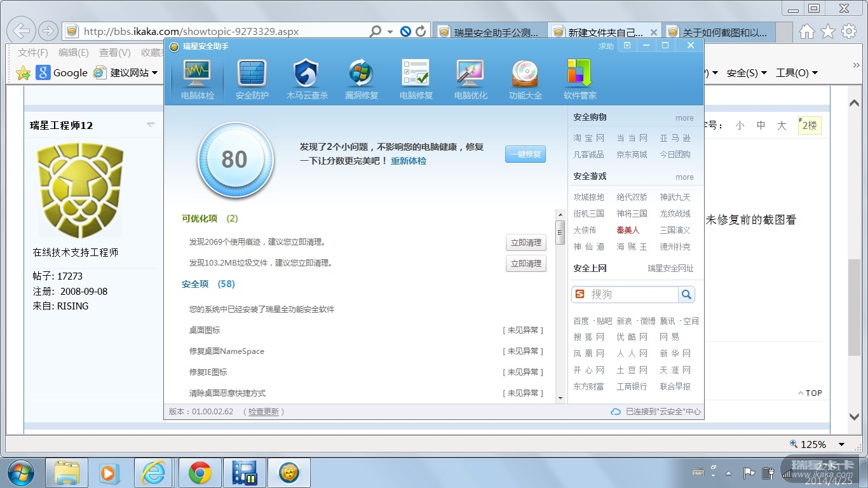Click the 检查更新 check update link
Viewport: 868px width, 488px height.
(x=263, y=412)
